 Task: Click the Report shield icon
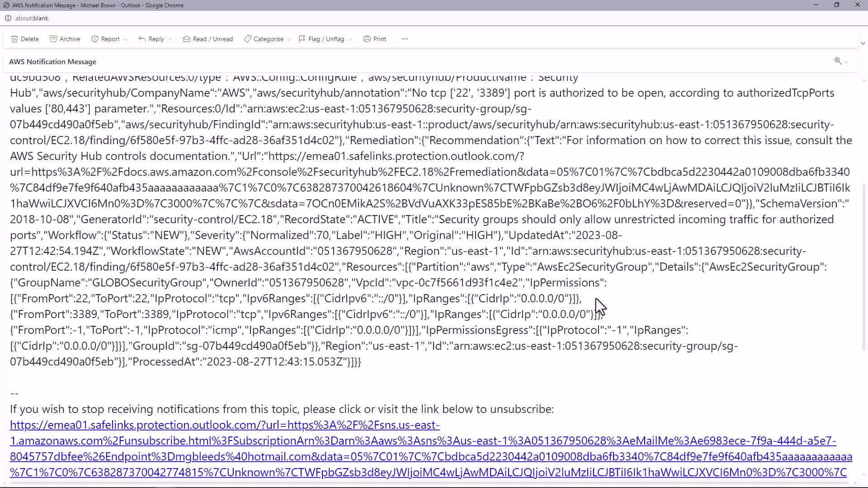(x=95, y=39)
